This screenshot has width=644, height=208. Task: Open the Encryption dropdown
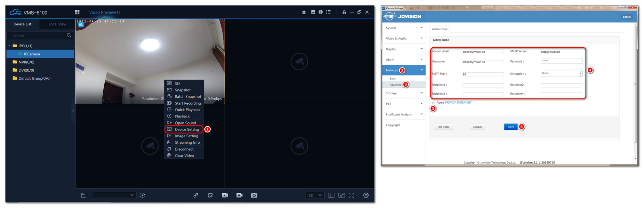pos(561,73)
